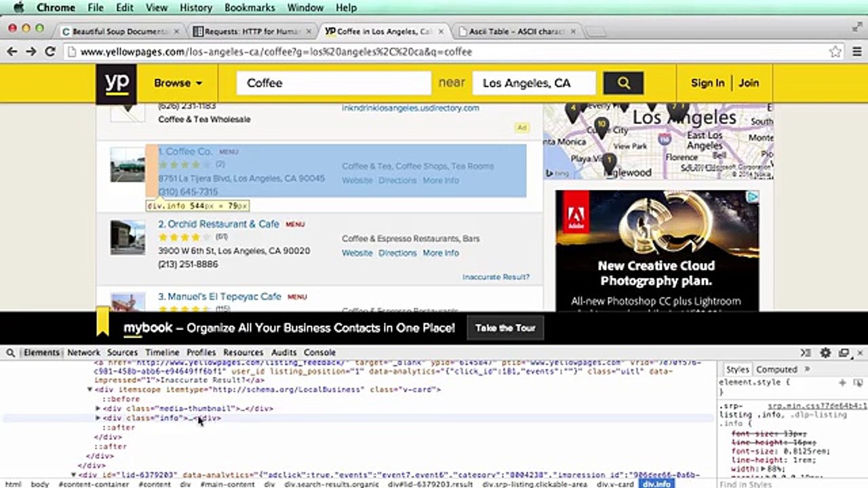The image size is (868, 488).
Task: Click the Los Angeles, CA location field
Action: pos(534,83)
